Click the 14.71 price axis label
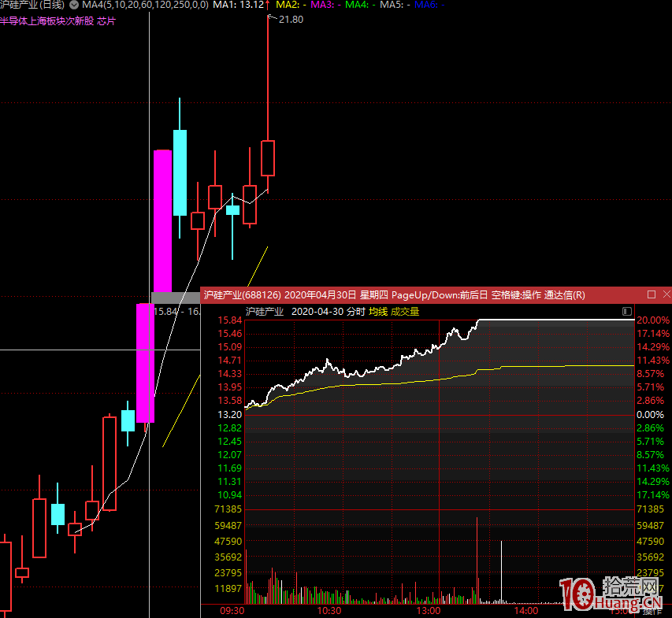 (x=230, y=361)
